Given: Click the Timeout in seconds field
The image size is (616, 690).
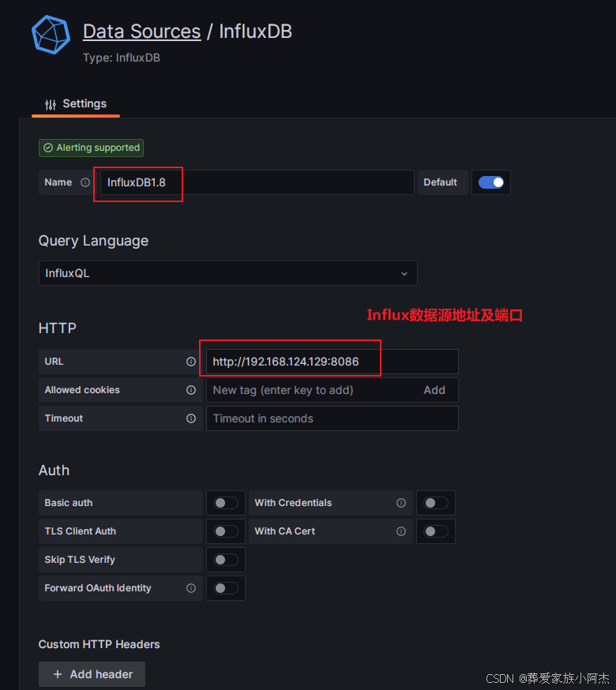Looking at the screenshot, I should point(332,418).
